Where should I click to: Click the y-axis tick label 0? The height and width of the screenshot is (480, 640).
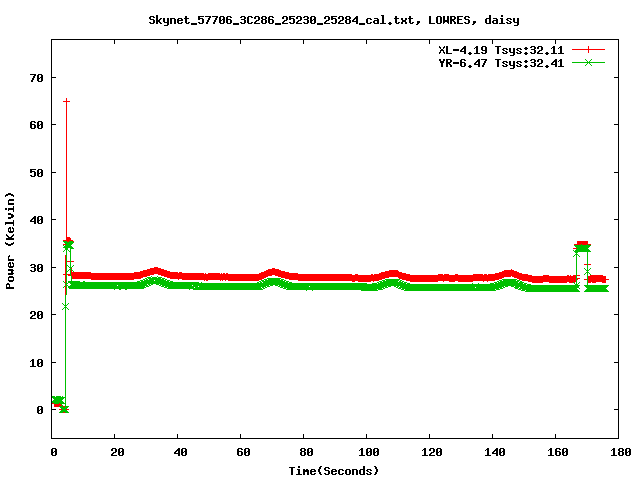pyautogui.click(x=40, y=410)
